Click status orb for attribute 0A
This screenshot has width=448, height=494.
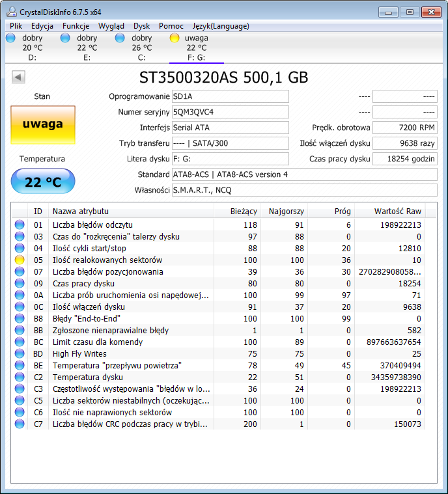20,295
